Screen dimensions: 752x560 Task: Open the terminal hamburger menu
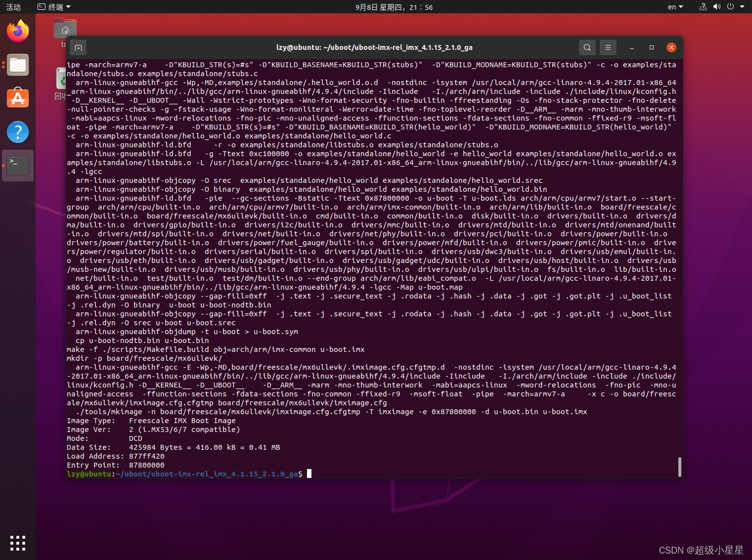point(608,47)
